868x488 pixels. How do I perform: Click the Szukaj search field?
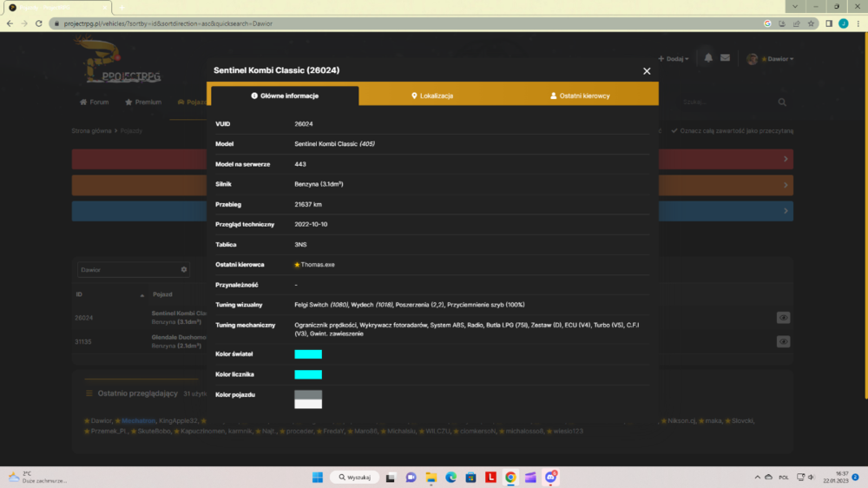coord(725,102)
